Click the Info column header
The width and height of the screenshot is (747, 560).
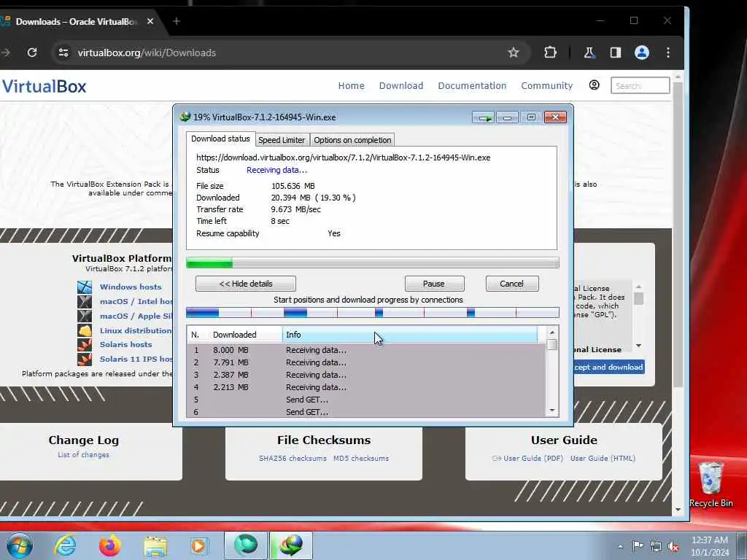tap(410, 335)
